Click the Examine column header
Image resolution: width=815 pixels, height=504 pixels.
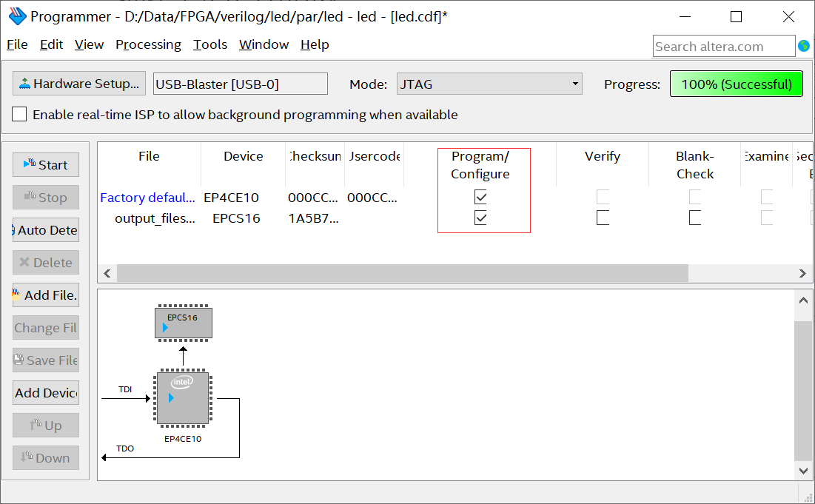(767, 156)
